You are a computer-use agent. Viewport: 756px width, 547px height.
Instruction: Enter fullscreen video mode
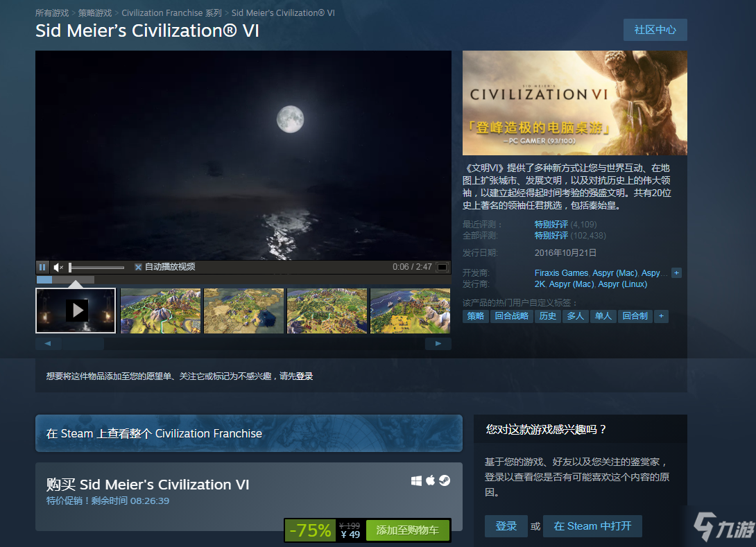(442, 267)
